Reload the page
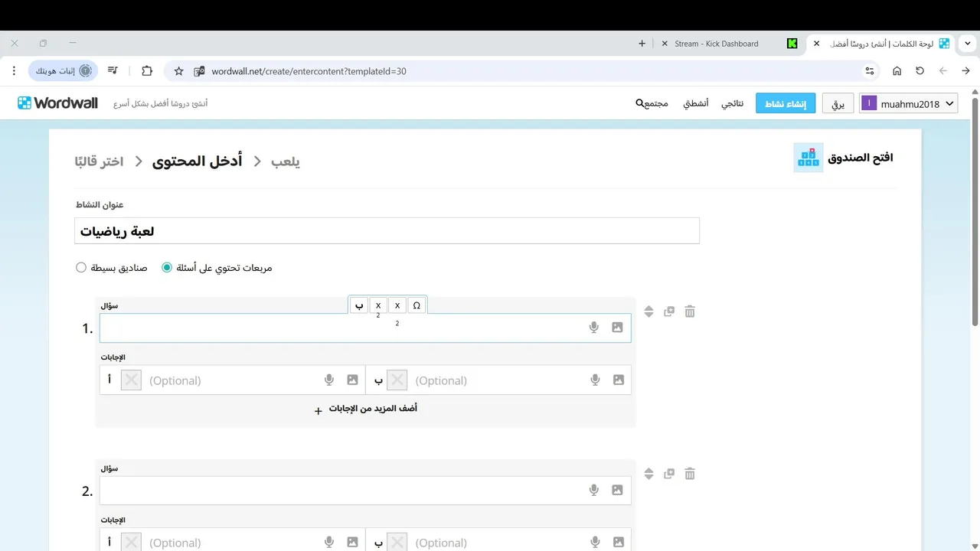The height and width of the screenshot is (551, 980). point(920,71)
